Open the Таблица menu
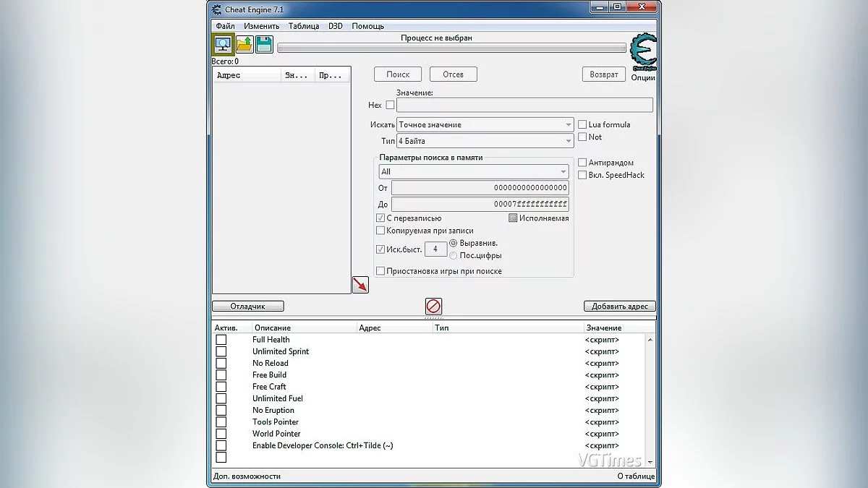The image size is (868, 488). 304,25
